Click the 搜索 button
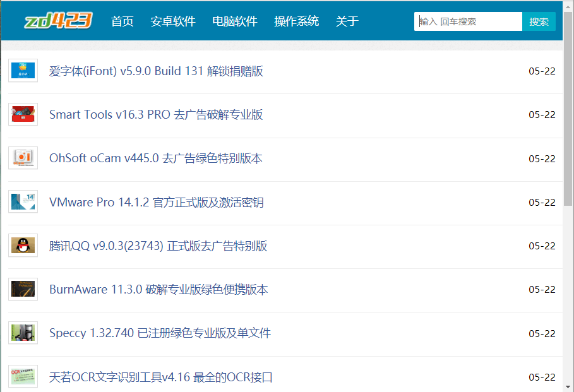Screen dimensions: 574x392 (x=539, y=21)
